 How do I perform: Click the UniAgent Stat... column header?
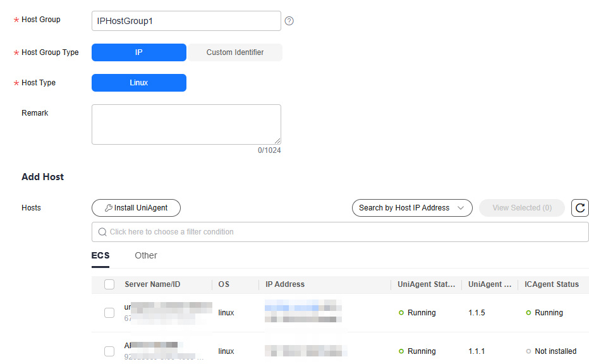pos(427,284)
